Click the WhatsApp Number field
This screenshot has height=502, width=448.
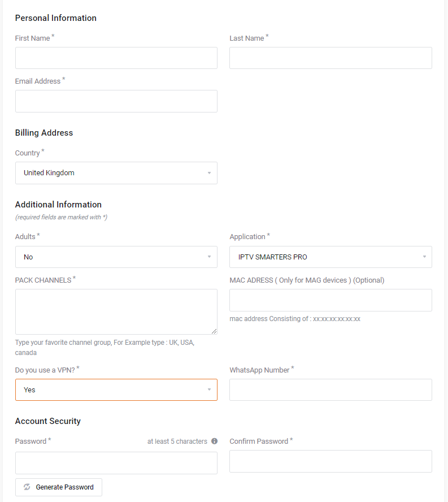point(330,390)
